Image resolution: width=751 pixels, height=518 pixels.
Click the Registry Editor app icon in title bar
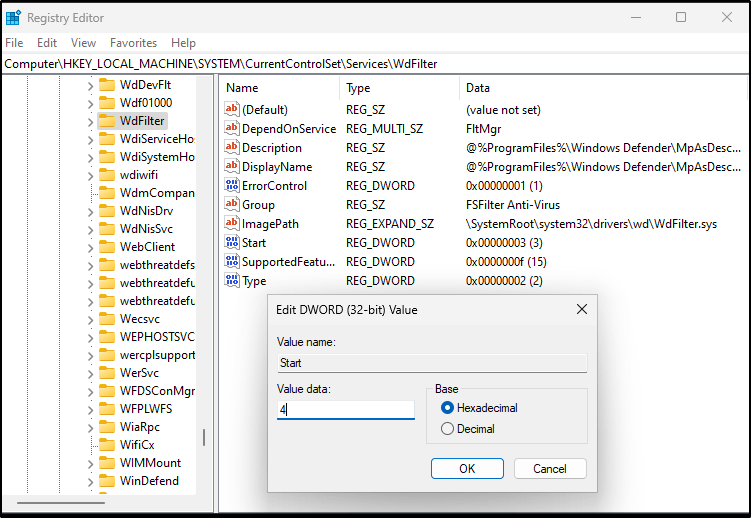pyautogui.click(x=14, y=17)
